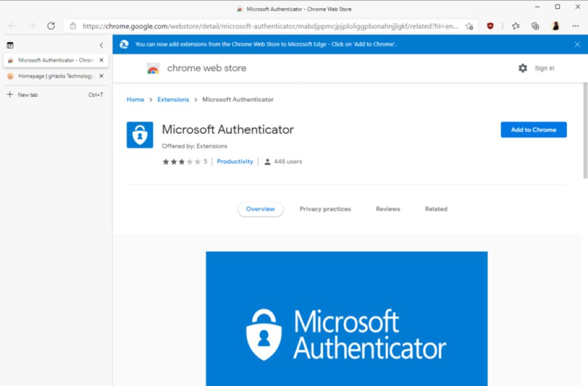Screen dimensions: 588x386
Task: Click the user profile avatar
Action: (x=555, y=26)
